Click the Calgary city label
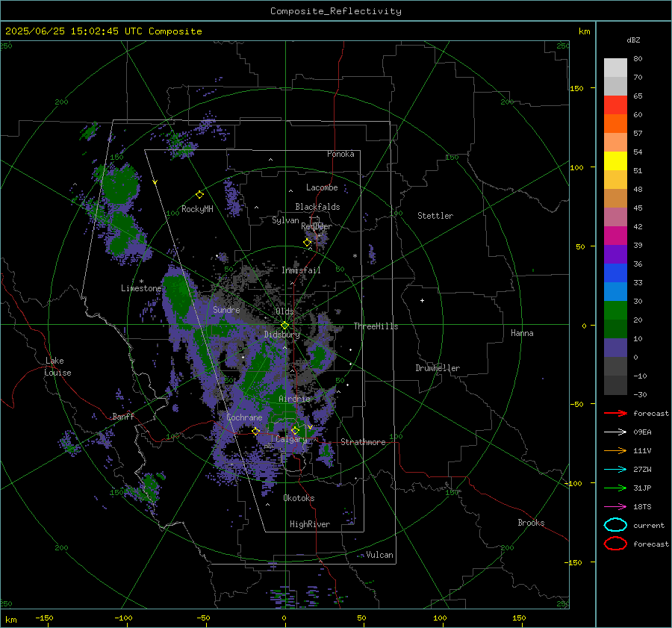 (291, 439)
